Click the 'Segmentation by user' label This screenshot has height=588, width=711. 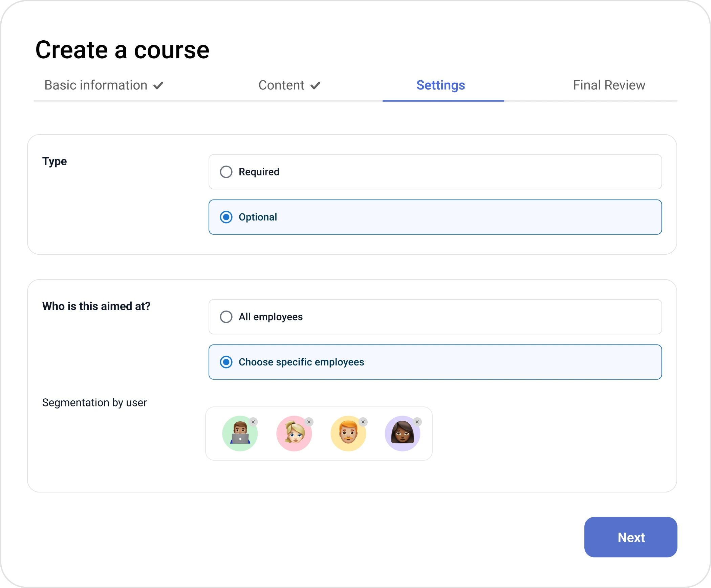(x=94, y=403)
